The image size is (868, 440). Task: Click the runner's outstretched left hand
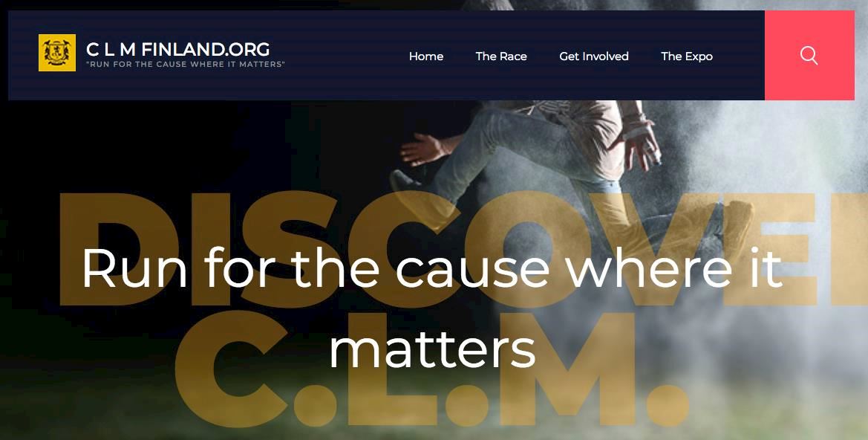point(422,149)
